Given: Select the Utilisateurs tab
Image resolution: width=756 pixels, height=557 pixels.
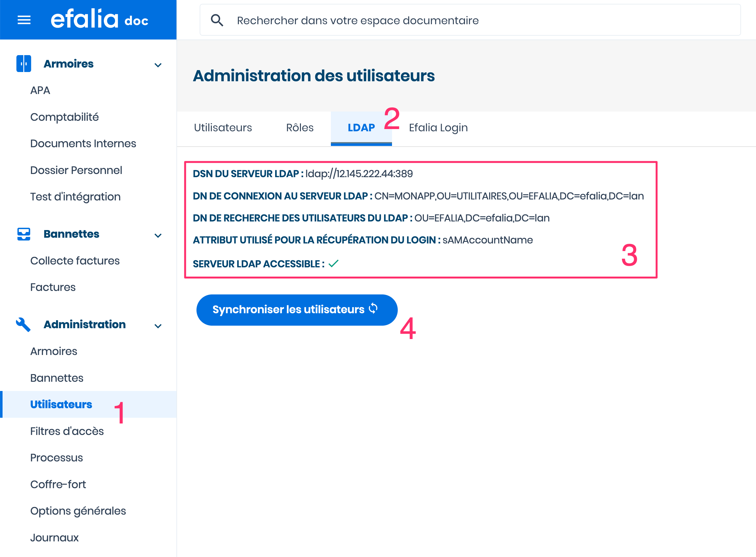Looking at the screenshot, I should 223,128.
